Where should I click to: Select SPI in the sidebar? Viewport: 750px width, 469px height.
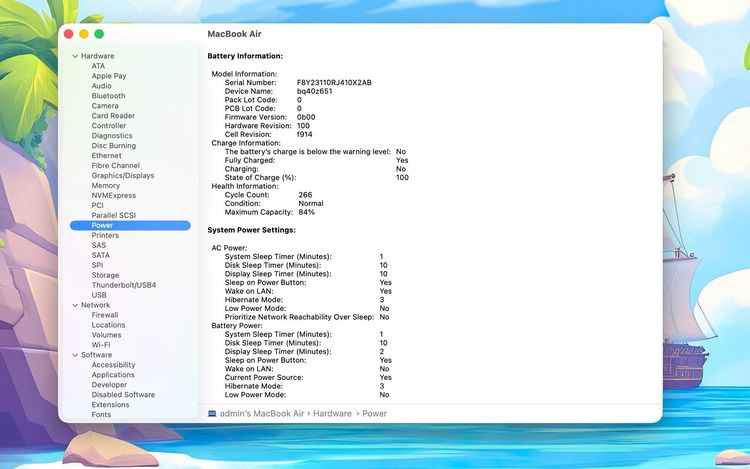pyautogui.click(x=97, y=265)
